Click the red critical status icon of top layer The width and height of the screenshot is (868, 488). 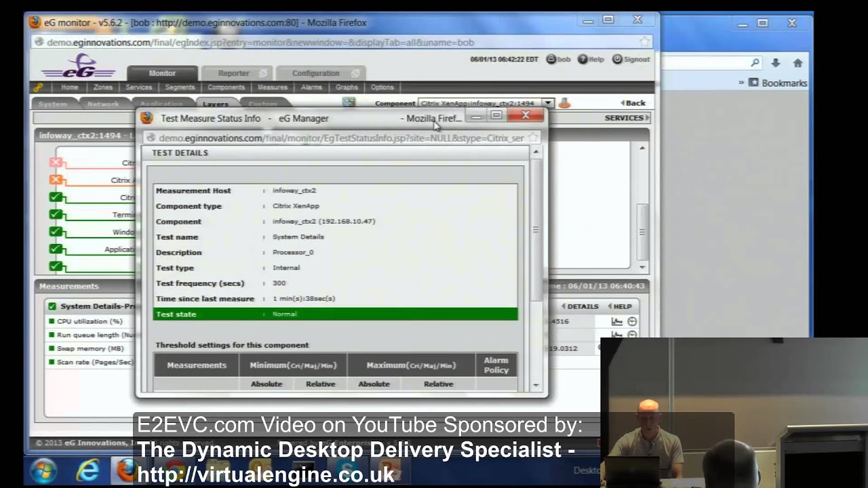point(56,163)
